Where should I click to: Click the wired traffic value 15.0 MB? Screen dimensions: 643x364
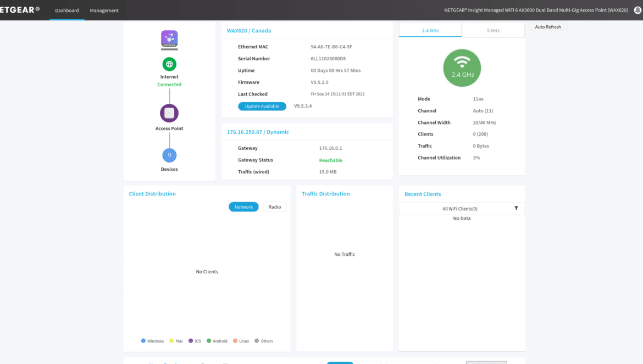[328, 172]
